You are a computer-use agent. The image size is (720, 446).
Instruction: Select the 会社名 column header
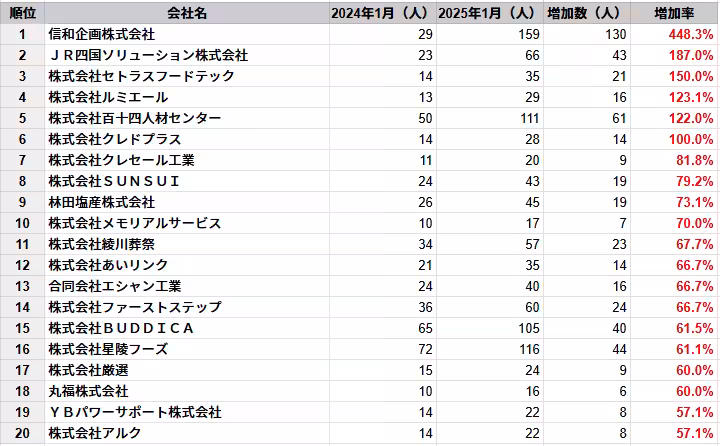[x=187, y=13]
